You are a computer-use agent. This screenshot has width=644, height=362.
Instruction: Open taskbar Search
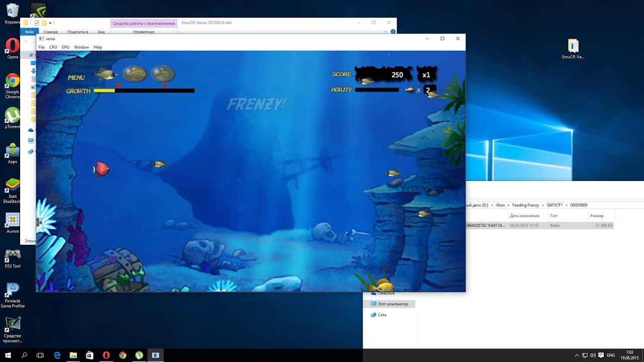(x=24, y=355)
